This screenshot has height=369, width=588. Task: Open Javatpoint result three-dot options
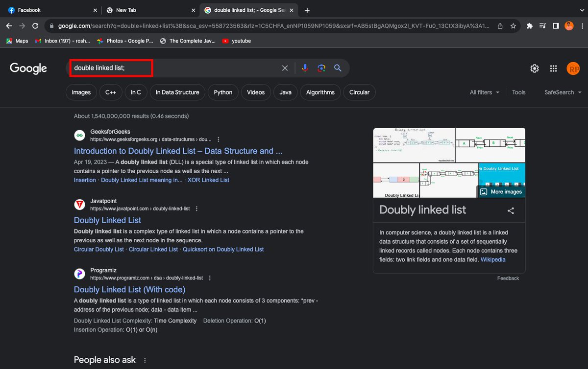coord(196,208)
